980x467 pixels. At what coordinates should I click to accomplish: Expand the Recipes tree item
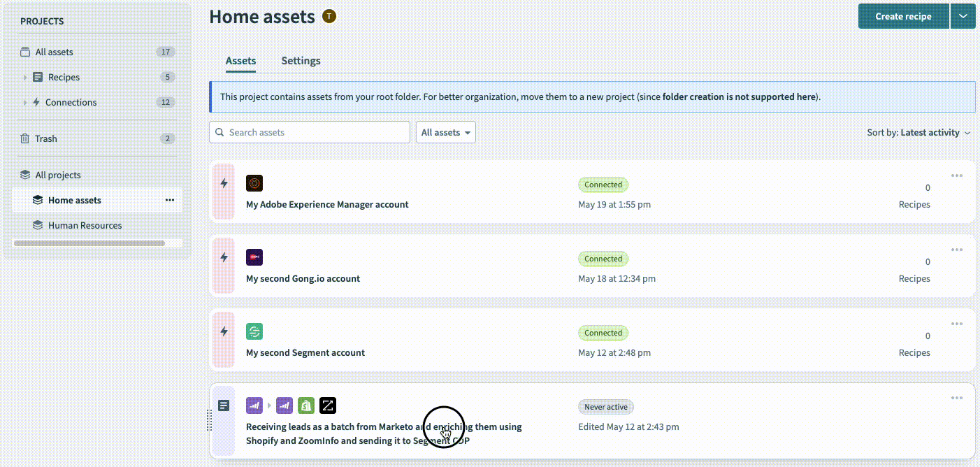[25, 78]
